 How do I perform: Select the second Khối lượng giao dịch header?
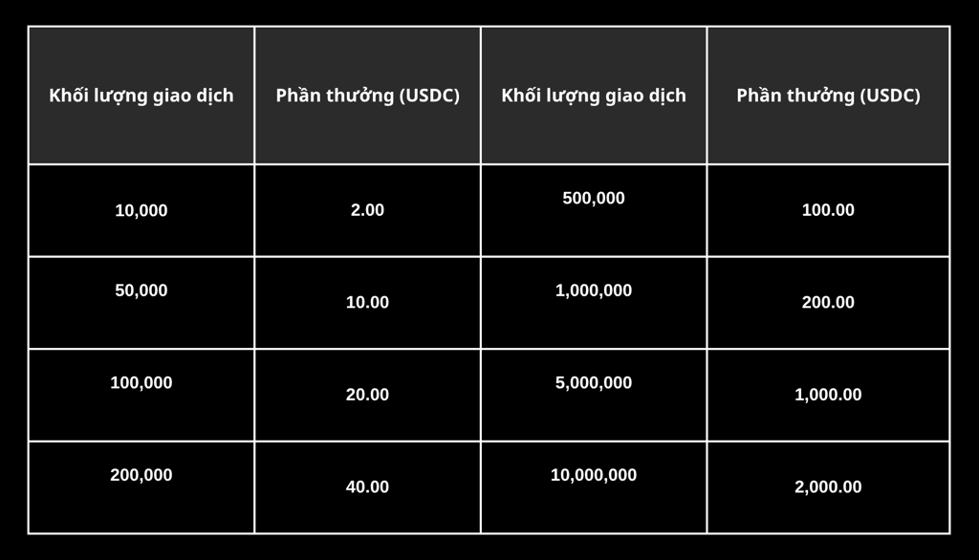click(x=594, y=96)
